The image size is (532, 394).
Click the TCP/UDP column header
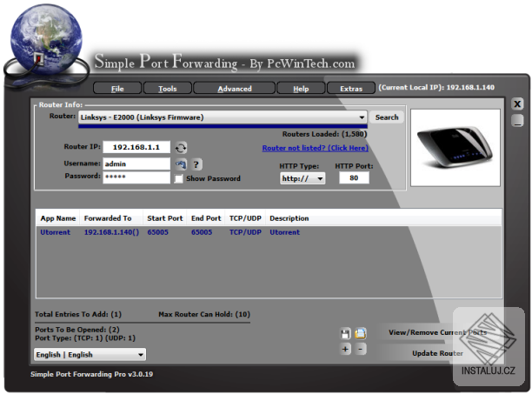pos(245,218)
